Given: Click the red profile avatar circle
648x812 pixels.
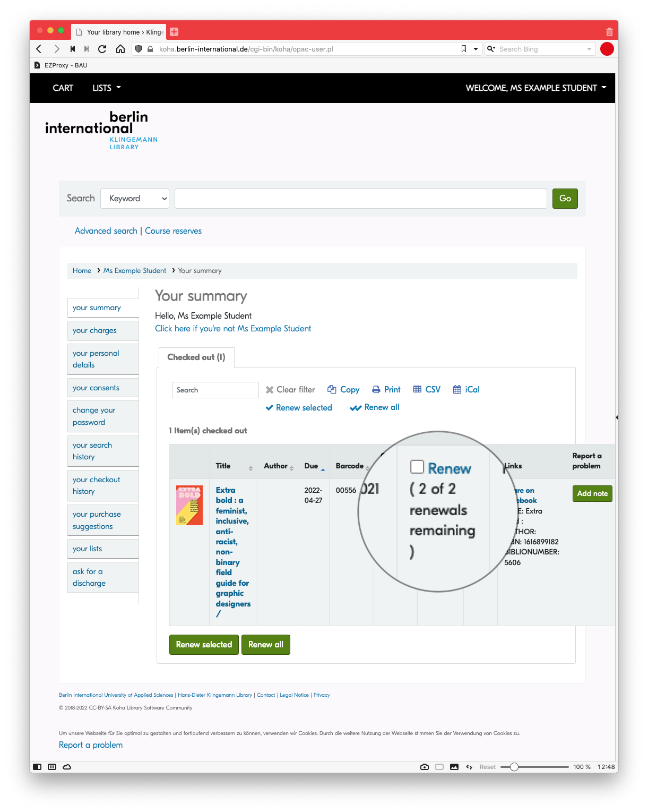Looking at the screenshot, I should 607,49.
